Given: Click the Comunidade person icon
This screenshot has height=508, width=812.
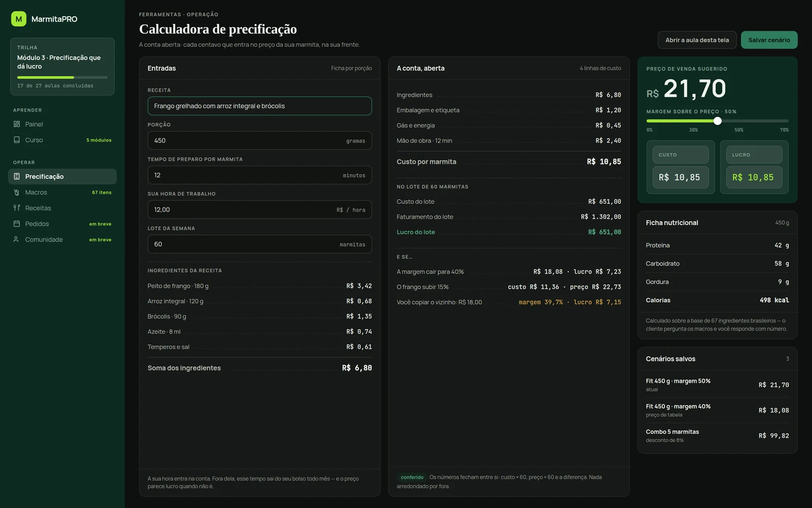Looking at the screenshot, I should [x=17, y=239].
